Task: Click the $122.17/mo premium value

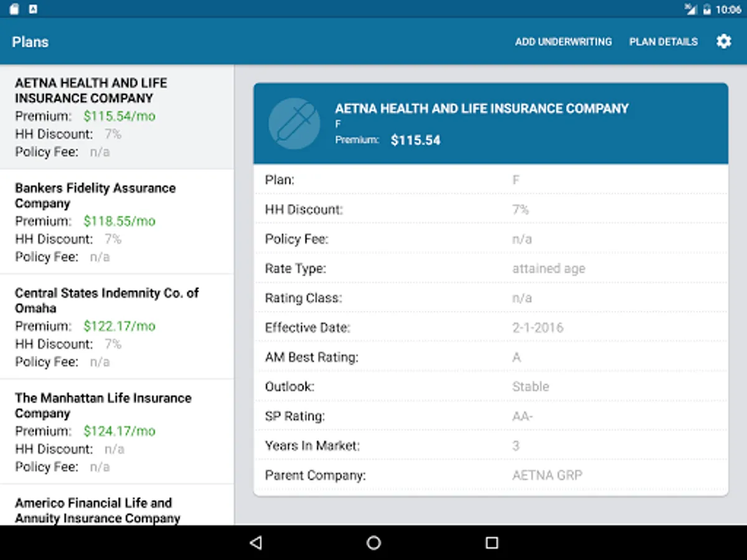Action: [x=120, y=326]
